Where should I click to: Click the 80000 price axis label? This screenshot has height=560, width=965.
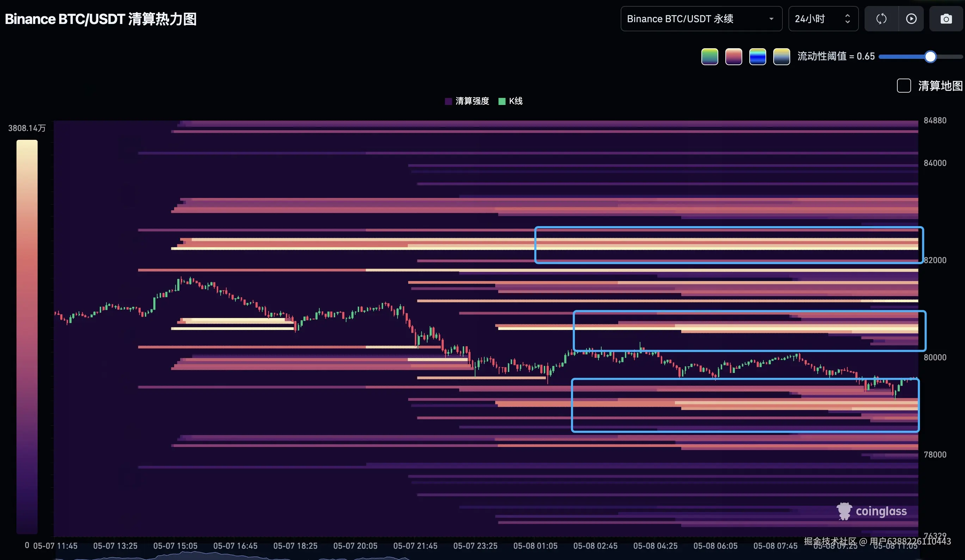935,357
